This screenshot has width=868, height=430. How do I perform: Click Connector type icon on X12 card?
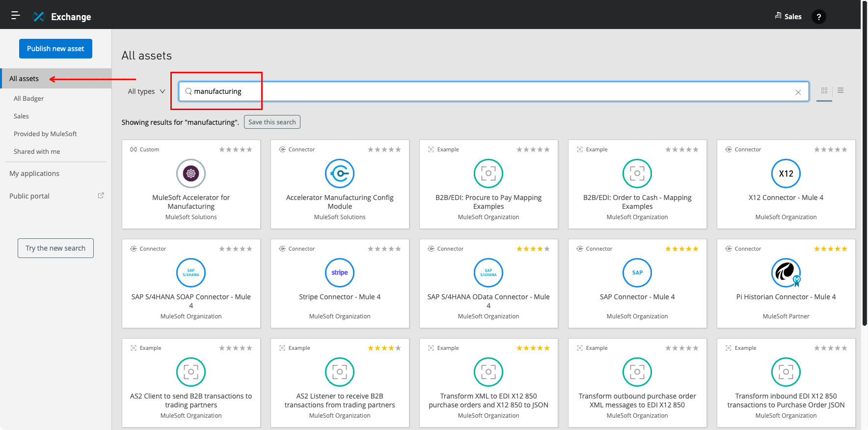click(729, 149)
